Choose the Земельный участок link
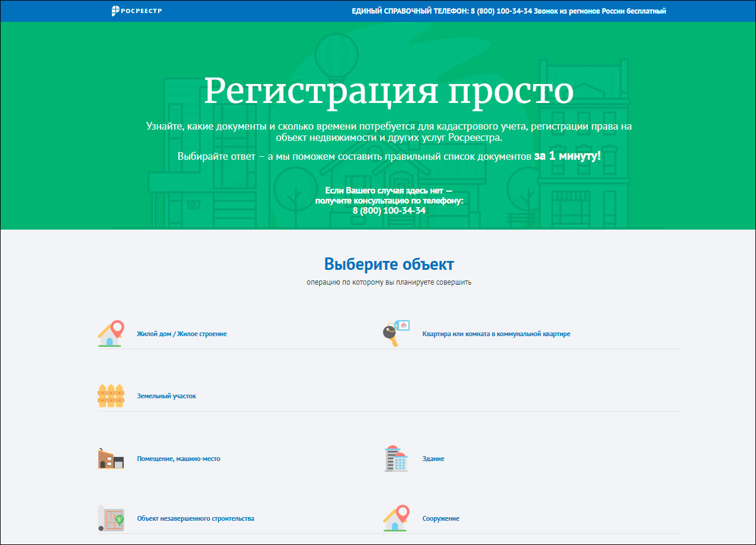The height and width of the screenshot is (545, 756). pyautogui.click(x=166, y=396)
